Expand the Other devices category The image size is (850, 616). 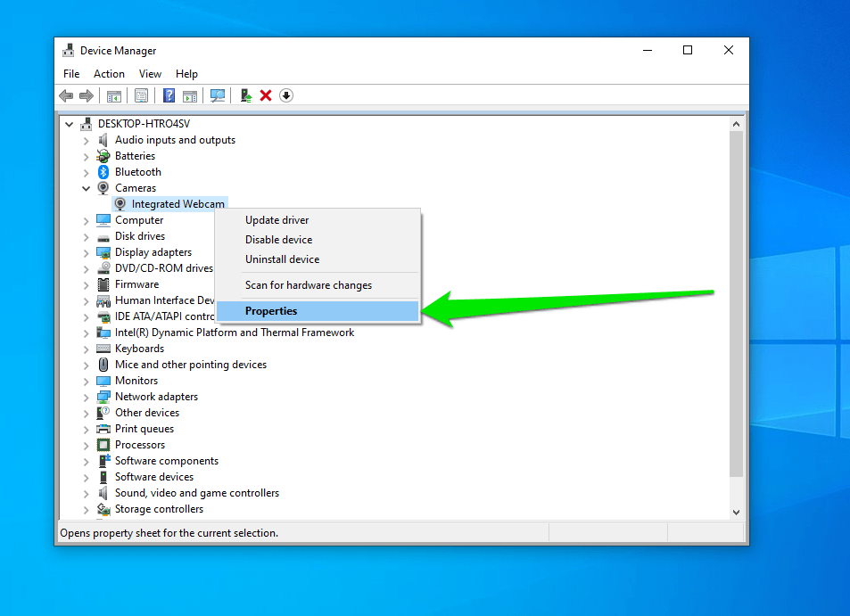point(87,414)
